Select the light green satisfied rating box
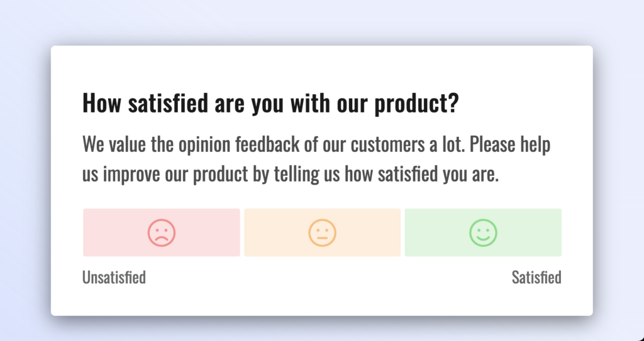Viewport: 644px width, 341px height. pos(483,232)
